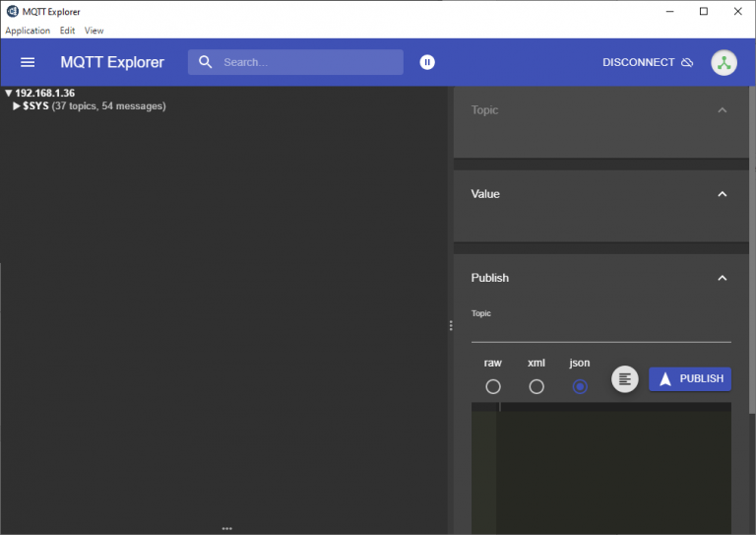Image resolution: width=756 pixels, height=535 pixels.
Task: Click the PUBLISH button
Action: pyautogui.click(x=689, y=379)
